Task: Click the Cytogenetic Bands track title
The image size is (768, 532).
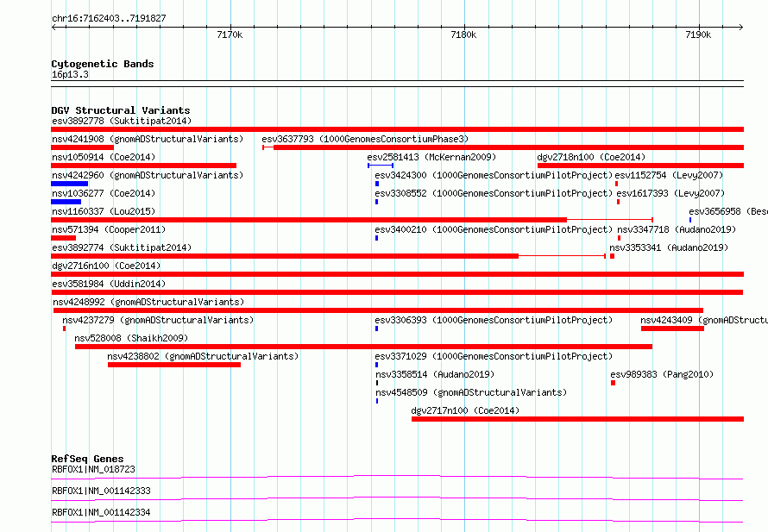Action: tap(103, 64)
